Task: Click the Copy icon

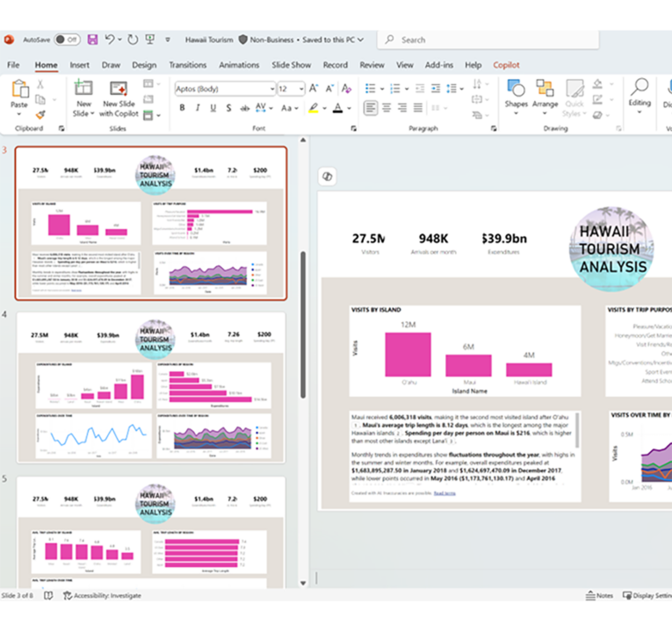Action: click(40, 100)
